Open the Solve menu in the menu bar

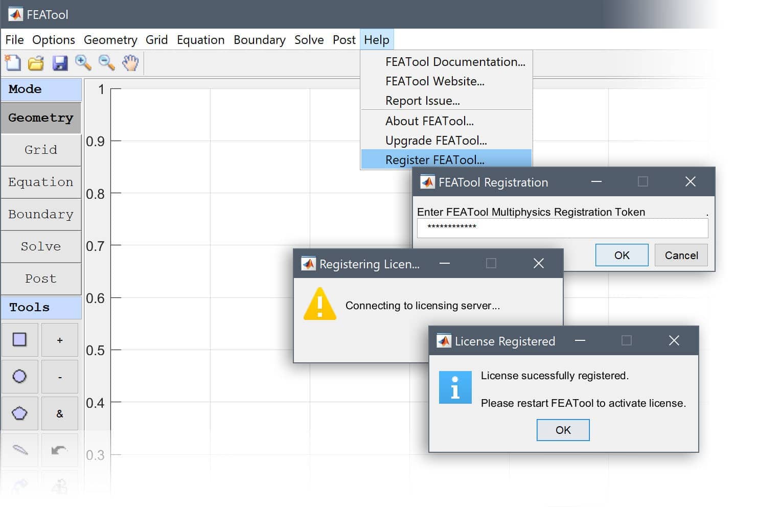[309, 40]
